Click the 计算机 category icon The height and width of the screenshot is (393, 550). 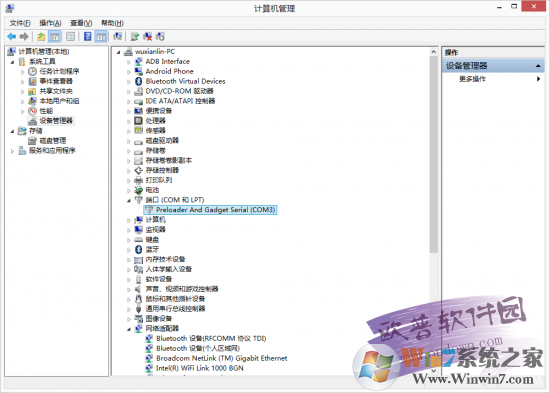(x=139, y=220)
